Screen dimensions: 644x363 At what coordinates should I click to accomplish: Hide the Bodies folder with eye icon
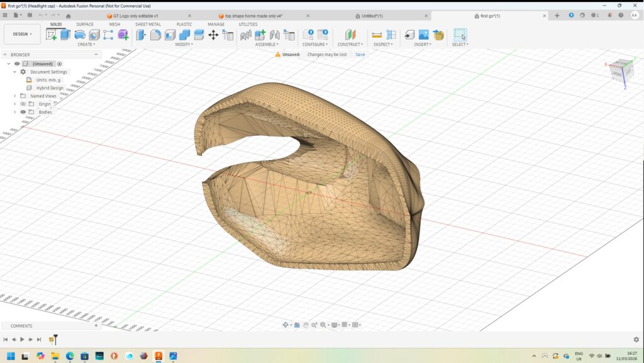point(23,112)
